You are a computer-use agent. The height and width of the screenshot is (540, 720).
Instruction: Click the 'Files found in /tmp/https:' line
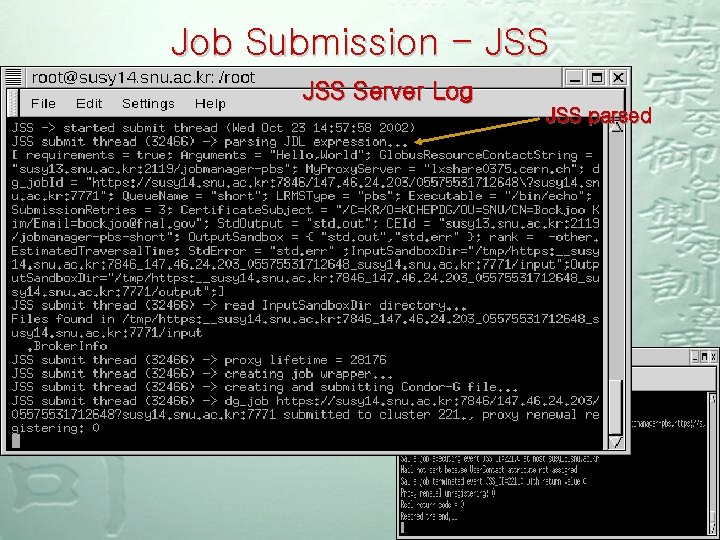[305, 319]
